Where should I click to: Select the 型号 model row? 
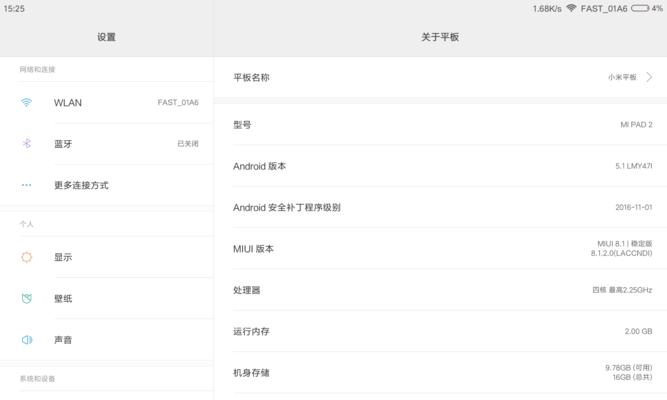point(440,125)
